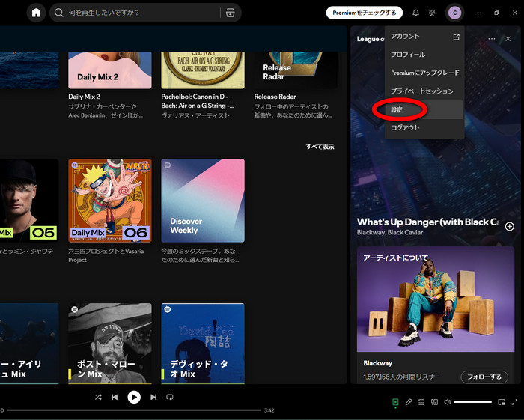Adjust the volume slider
The width and height of the screenshot is (524, 420).
[x=473, y=402]
